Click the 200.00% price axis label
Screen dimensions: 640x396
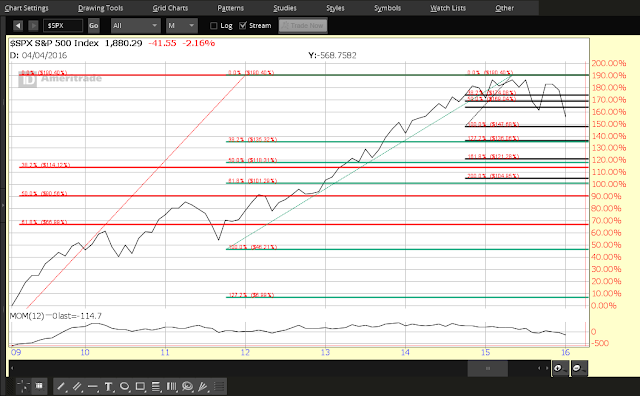(609, 63)
